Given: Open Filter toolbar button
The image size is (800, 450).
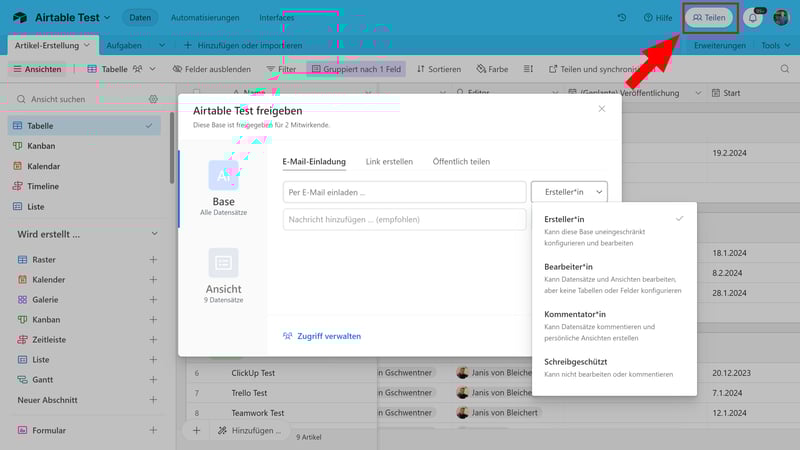Looking at the screenshot, I should click(x=281, y=69).
